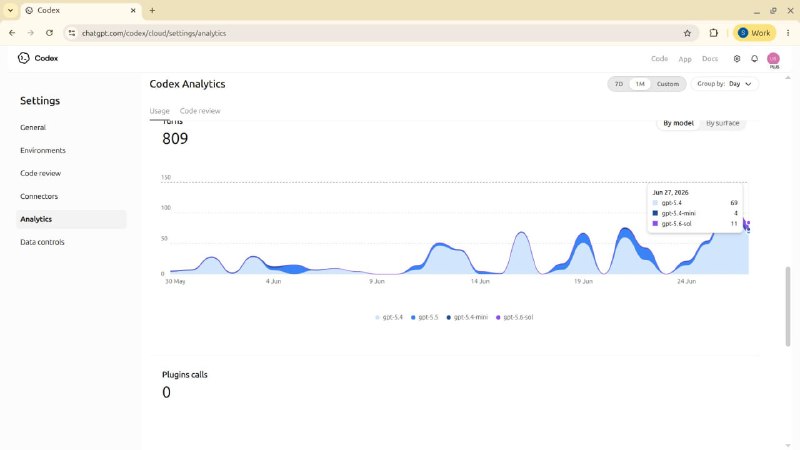Click the 19 Jun axis label
Image resolution: width=800 pixels, height=450 pixels.
583,281
